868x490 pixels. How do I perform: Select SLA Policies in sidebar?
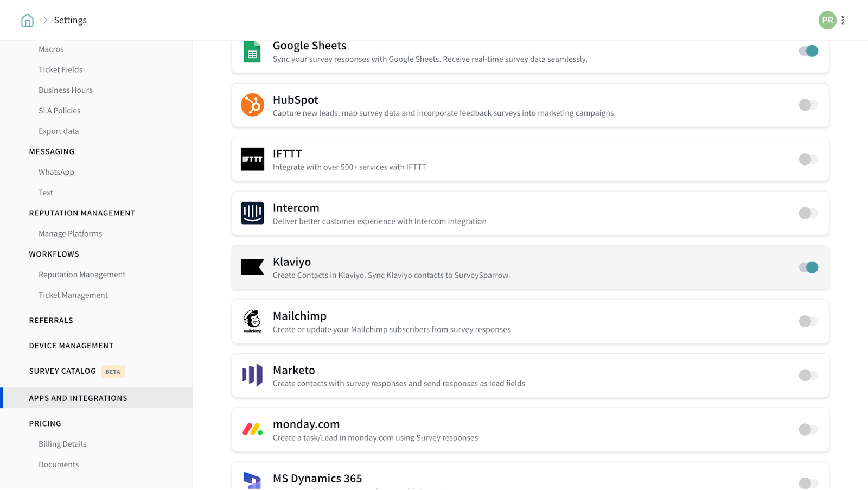click(60, 111)
